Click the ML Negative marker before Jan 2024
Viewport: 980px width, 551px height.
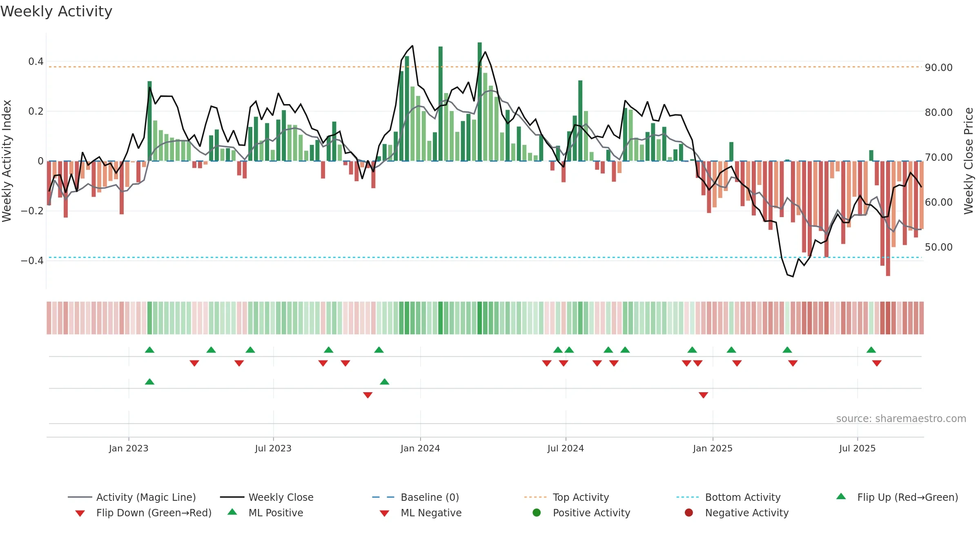(x=367, y=395)
